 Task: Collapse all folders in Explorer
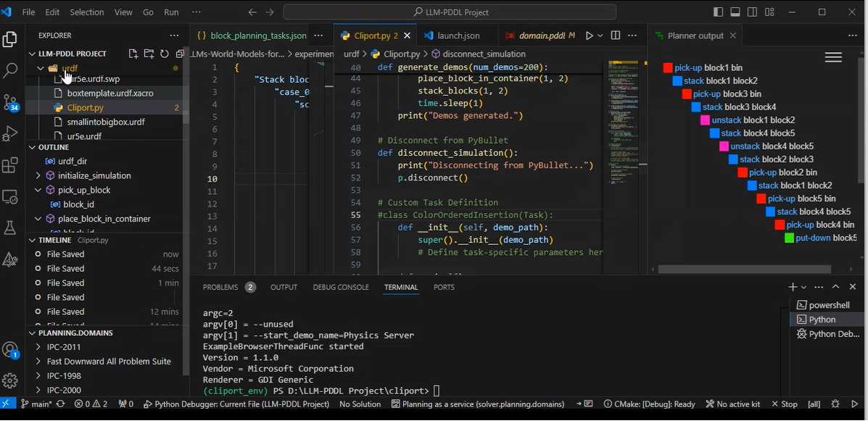click(x=180, y=54)
